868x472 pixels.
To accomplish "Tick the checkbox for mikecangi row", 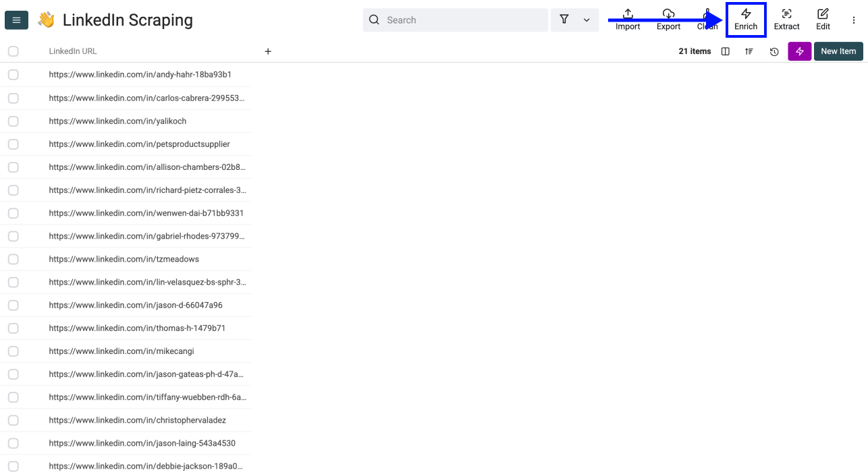I will click(13, 351).
